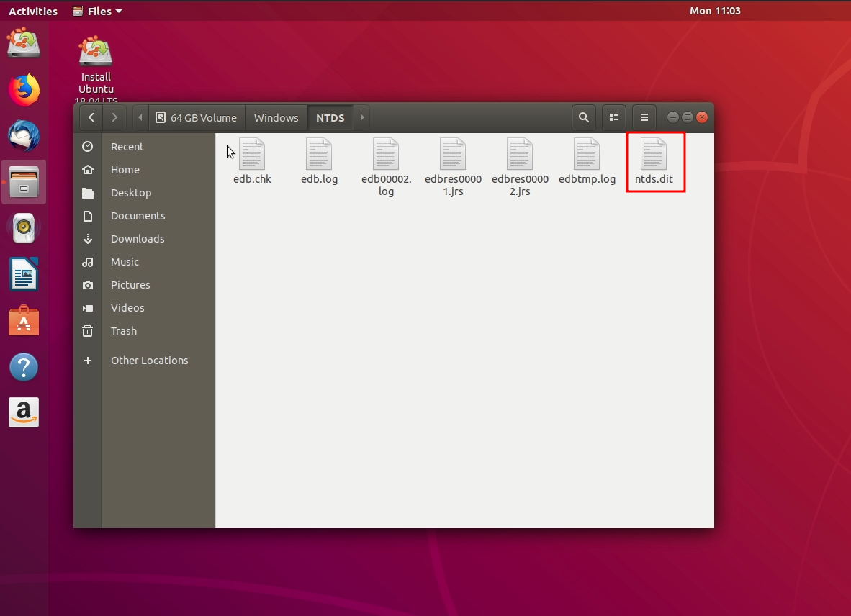Image resolution: width=851 pixels, height=616 pixels.
Task: Open the hamburger menu in Files
Action: click(x=644, y=117)
